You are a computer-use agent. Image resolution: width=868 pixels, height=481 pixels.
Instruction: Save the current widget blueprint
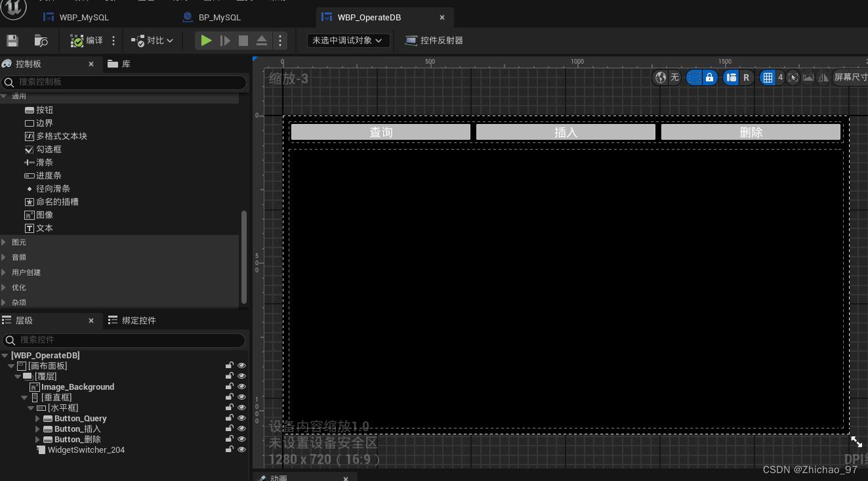(12, 41)
